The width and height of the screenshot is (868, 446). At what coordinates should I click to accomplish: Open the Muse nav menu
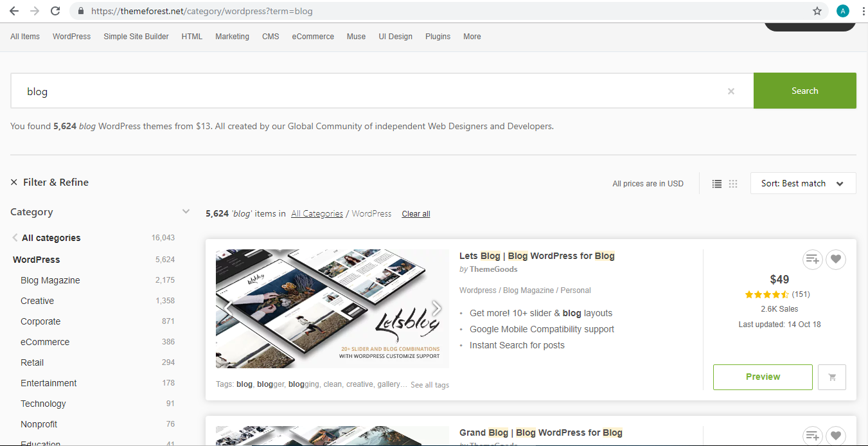pyautogui.click(x=356, y=37)
